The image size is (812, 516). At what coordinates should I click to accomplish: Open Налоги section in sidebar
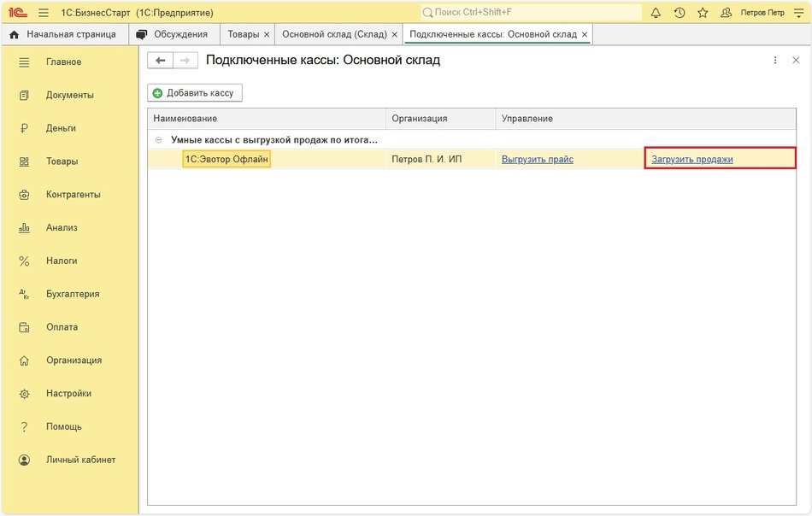point(62,261)
